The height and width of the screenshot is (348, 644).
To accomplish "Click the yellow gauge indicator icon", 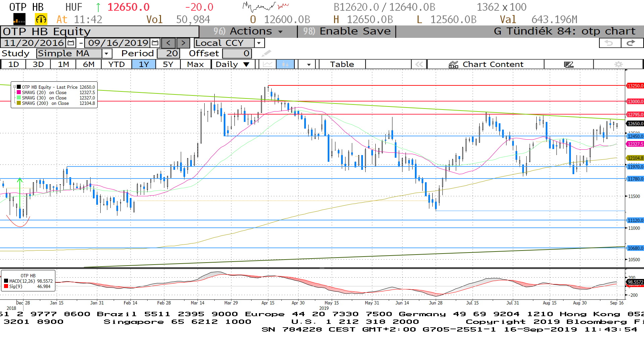I will [41, 19].
